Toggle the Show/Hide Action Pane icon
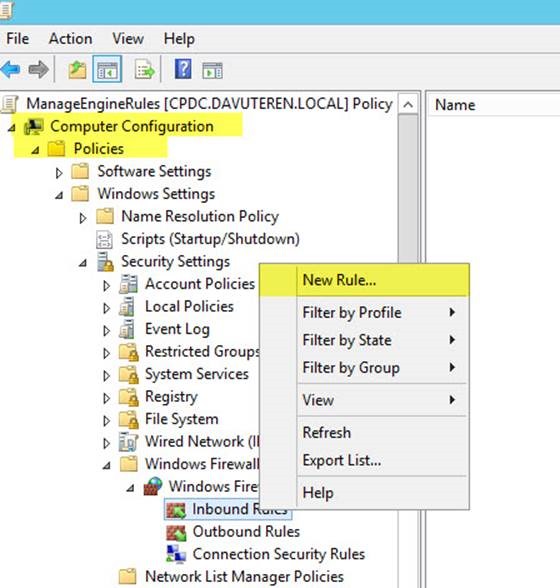The height and width of the screenshot is (588, 560). tap(212, 70)
